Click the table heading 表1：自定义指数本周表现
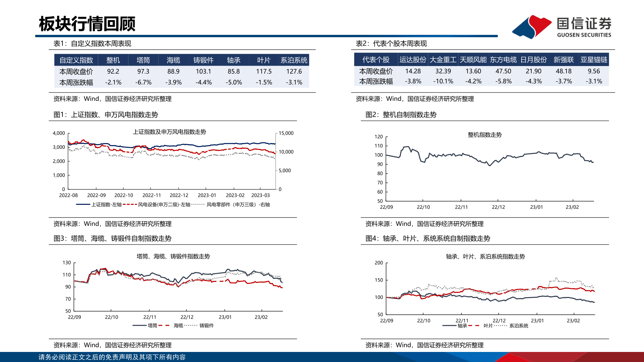This screenshot has height=362, width=644. 92,44
